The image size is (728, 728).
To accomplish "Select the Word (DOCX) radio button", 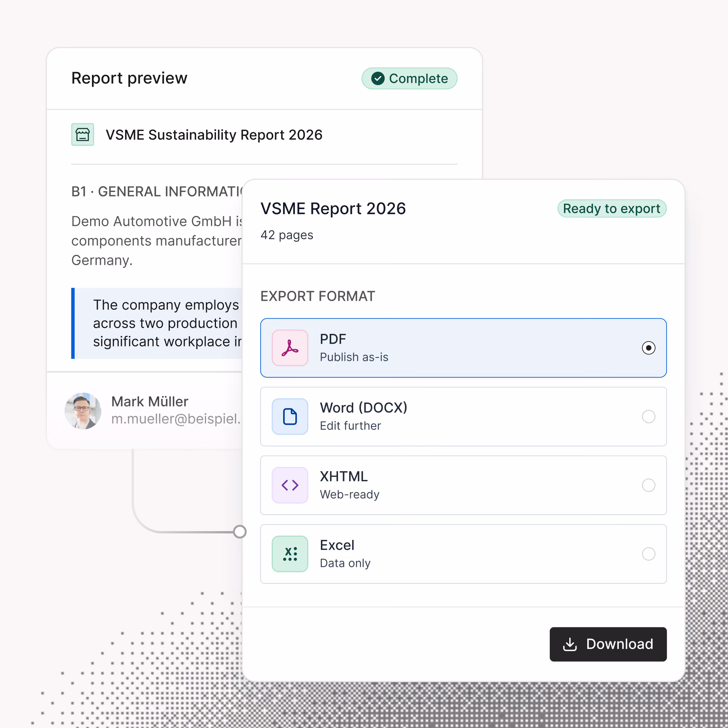I will click(x=649, y=417).
